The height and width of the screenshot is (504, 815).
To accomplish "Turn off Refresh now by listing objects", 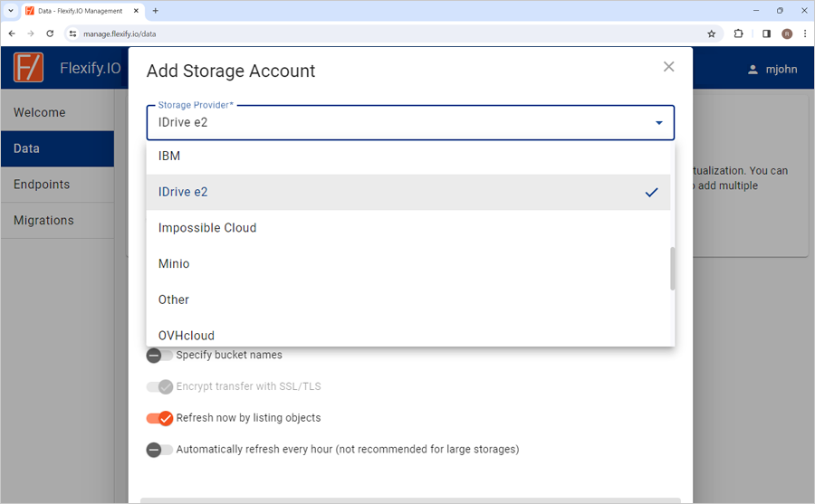I will pos(159,418).
